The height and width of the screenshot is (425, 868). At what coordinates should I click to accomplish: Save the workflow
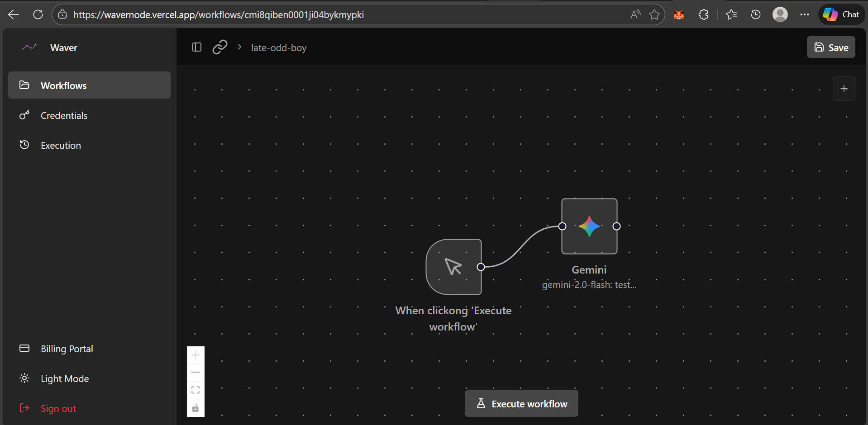click(830, 47)
